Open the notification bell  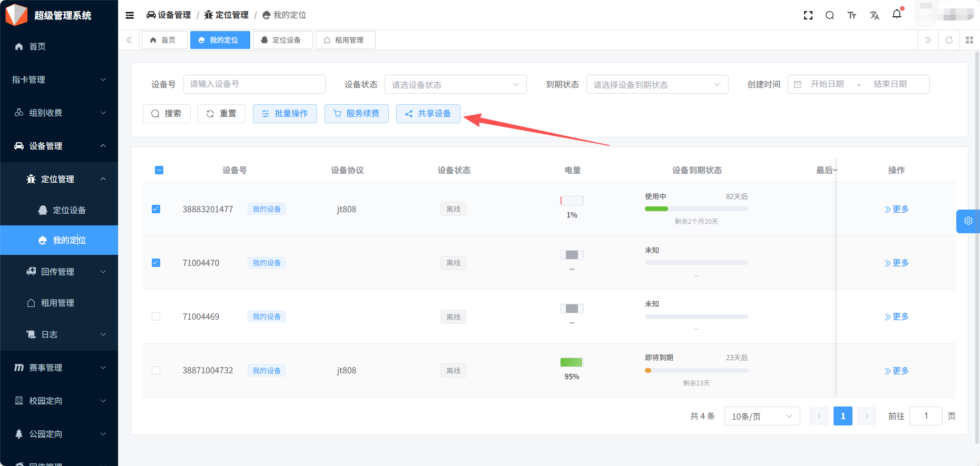(x=897, y=14)
